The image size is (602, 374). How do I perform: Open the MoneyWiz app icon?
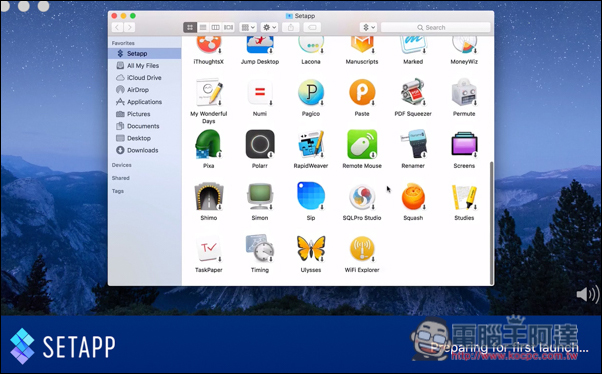tap(464, 45)
